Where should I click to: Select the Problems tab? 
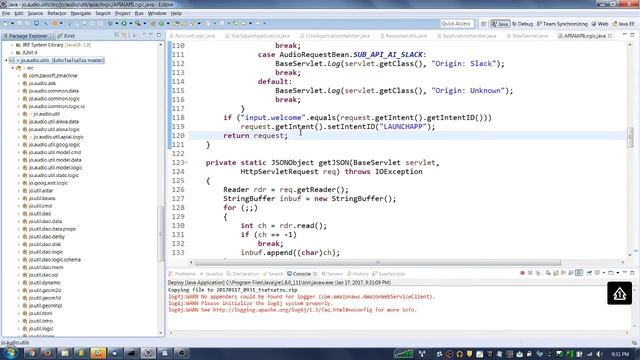point(182,274)
